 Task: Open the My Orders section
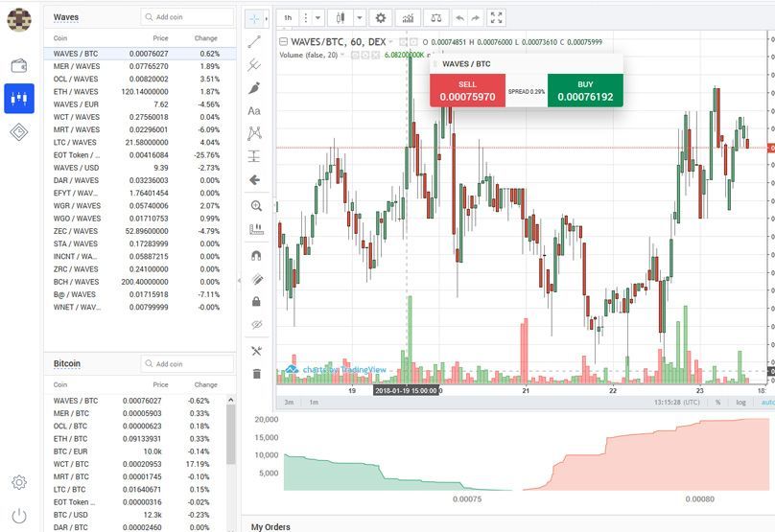click(270, 526)
